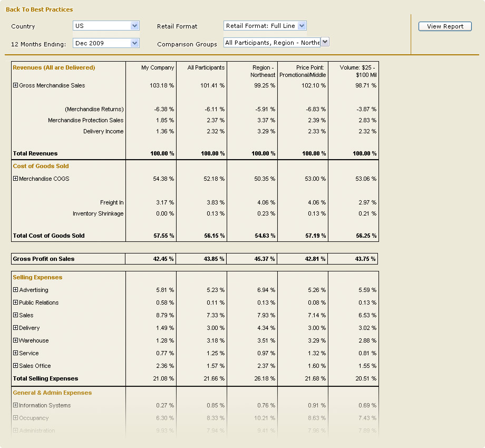Click the plus icon beside Service
This screenshot has height=448, width=485.
point(16,353)
